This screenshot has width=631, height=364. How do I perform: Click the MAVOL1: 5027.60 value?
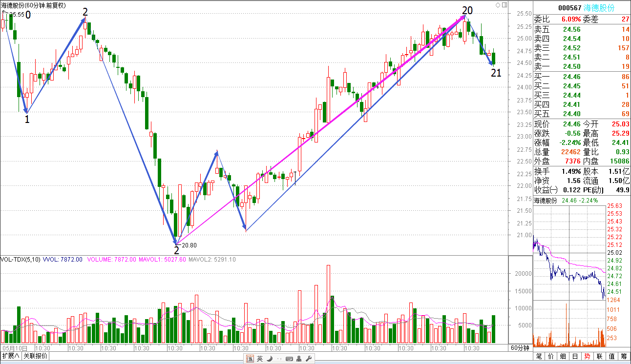pos(162,260)
